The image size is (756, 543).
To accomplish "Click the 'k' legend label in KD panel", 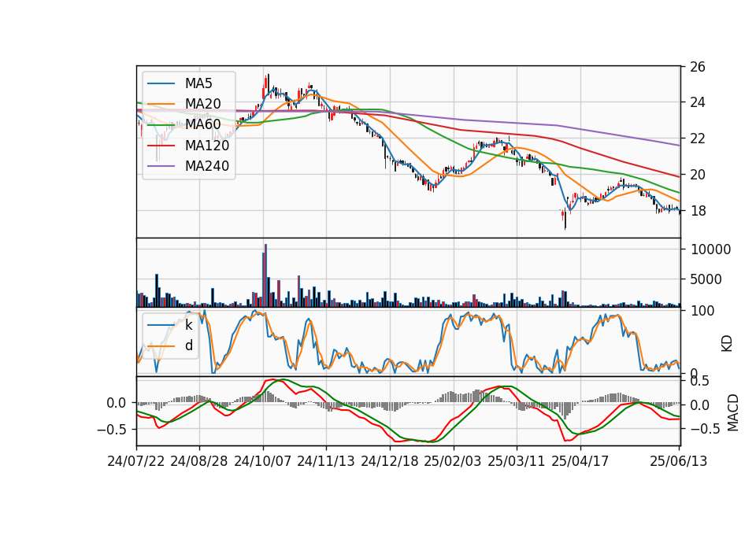I will coord(188,325).
